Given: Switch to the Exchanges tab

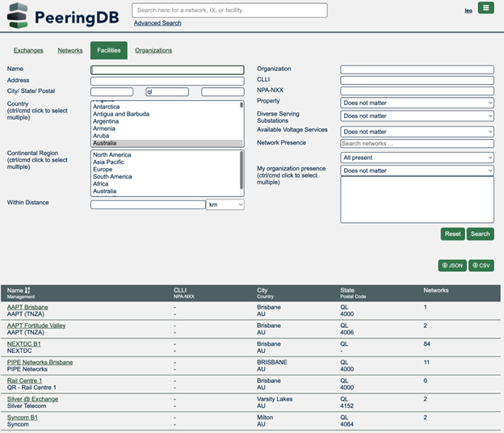Looking at the screenshot, I should coord(28,50).
